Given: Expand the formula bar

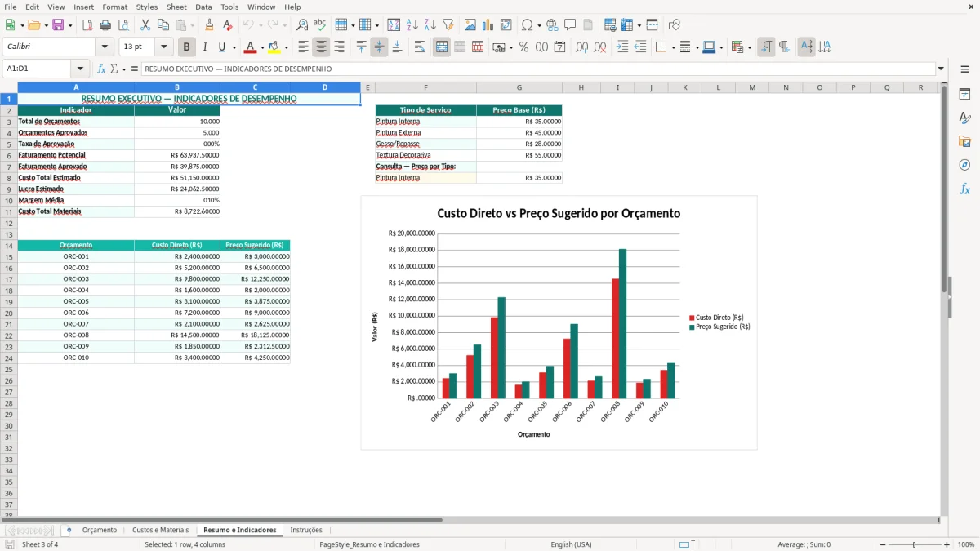Looking at the screenshot, I should [x=942, y=69].
